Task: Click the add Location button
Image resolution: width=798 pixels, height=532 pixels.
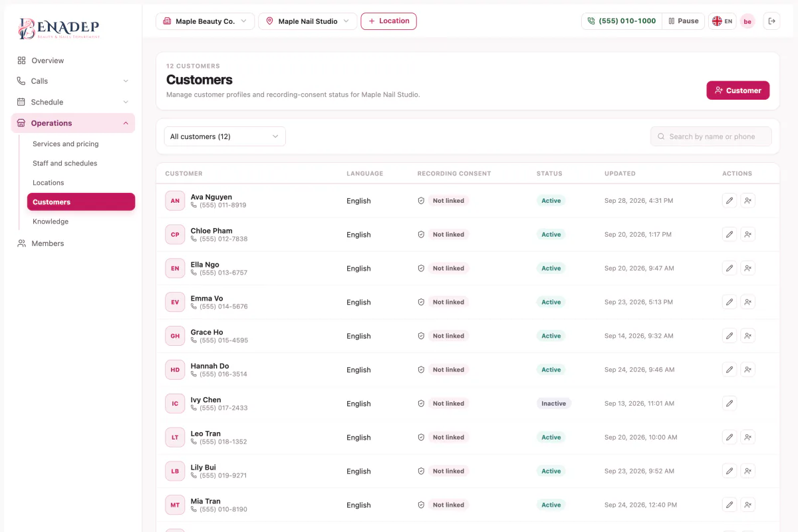Action: click(389, 21)
